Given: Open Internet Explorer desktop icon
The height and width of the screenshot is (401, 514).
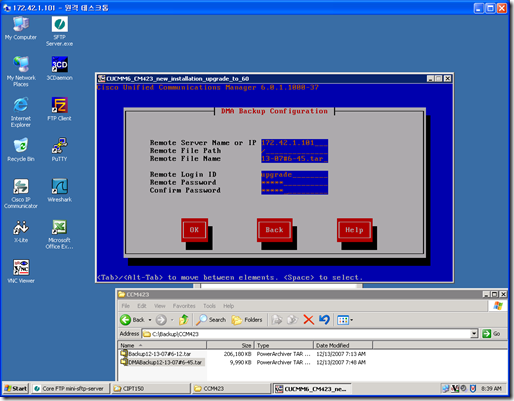Looking at the screenshot, I should [21, 112].
